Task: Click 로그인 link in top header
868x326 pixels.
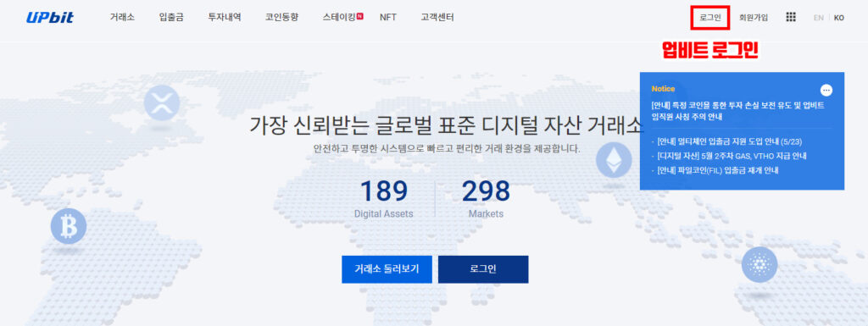Action: coord(710,18)
